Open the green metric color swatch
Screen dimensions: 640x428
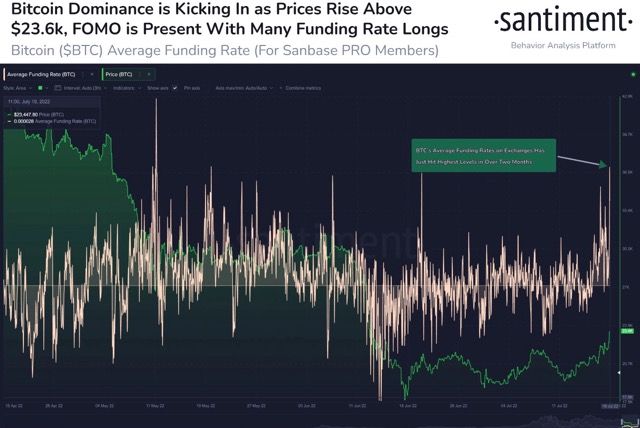pos(40,88)
